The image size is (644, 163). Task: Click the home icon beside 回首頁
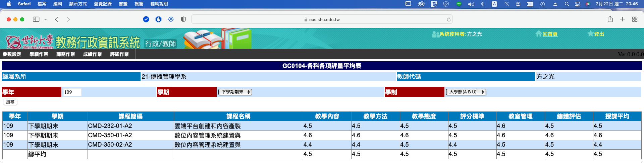coord(538,34)
